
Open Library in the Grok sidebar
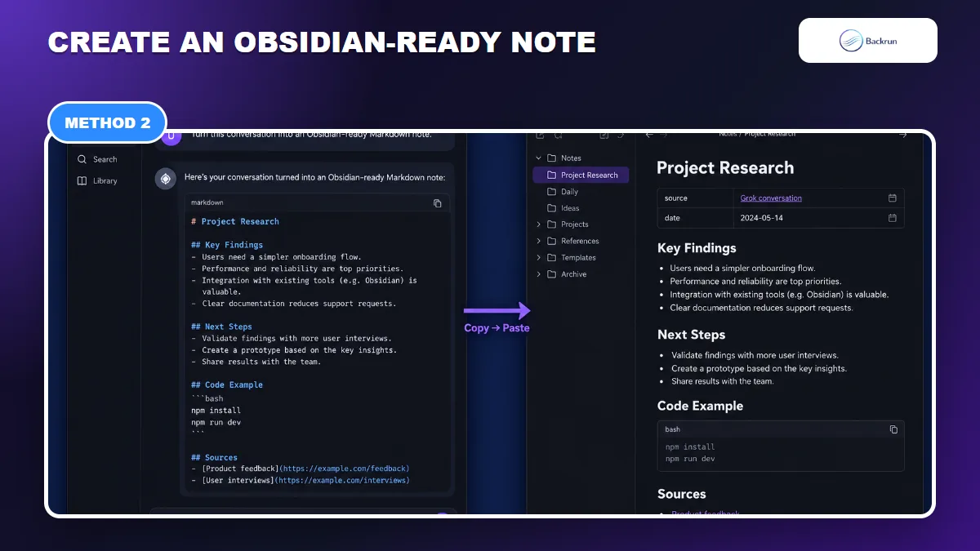click(x=97, y=181)
